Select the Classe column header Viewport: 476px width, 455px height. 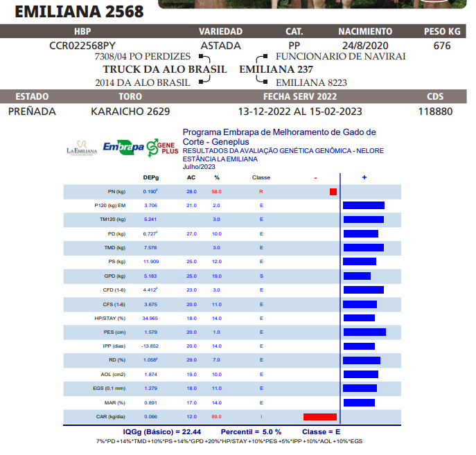click(261, 178)
